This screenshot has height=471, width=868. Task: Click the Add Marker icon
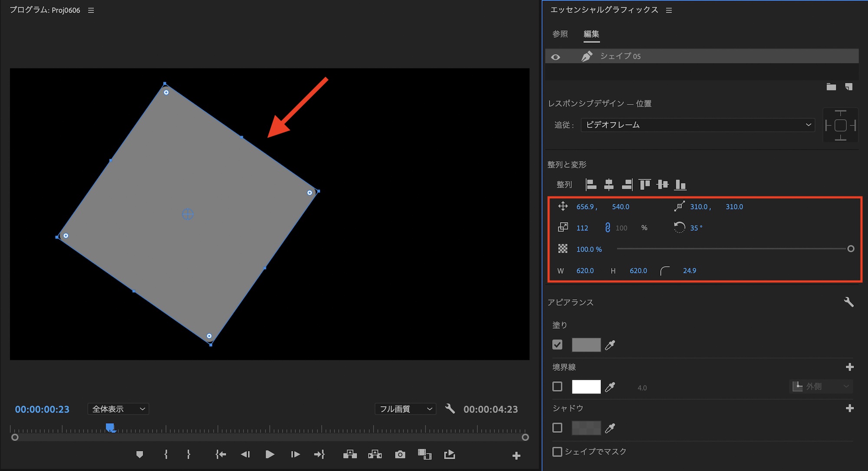pos(139,455)
